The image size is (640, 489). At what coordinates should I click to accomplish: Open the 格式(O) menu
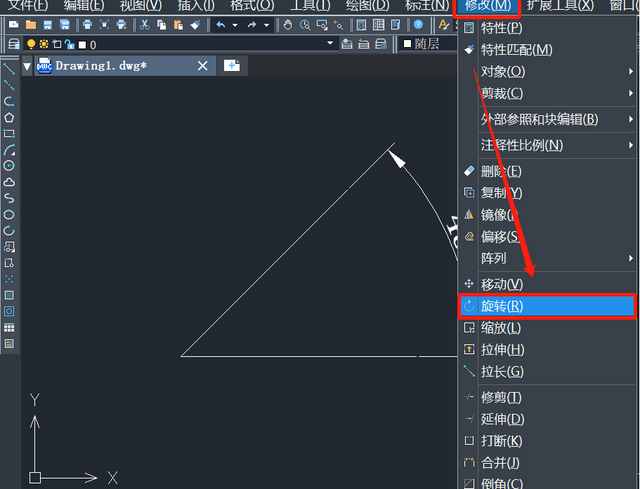[252, 6]
